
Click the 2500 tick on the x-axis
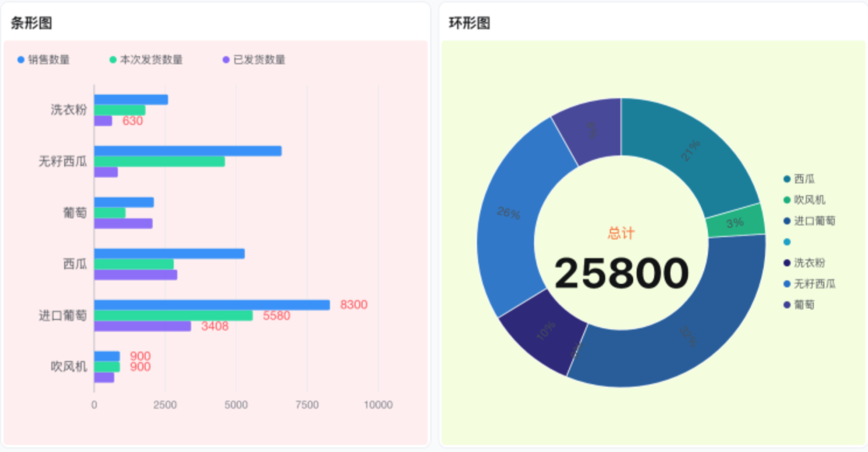(165, 405)
